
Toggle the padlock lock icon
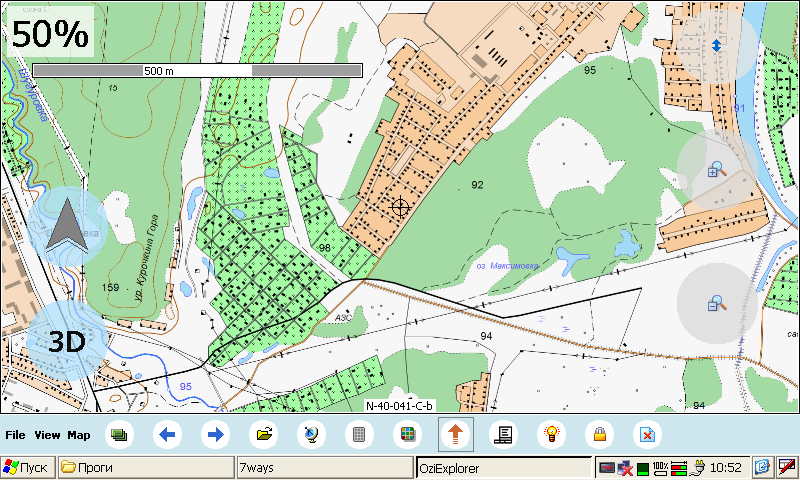[x=600, y=435]
